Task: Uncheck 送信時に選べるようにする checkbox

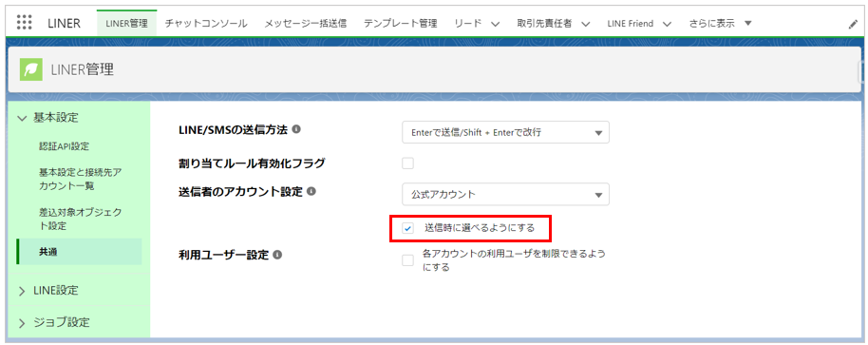Action: pos(408,228)
